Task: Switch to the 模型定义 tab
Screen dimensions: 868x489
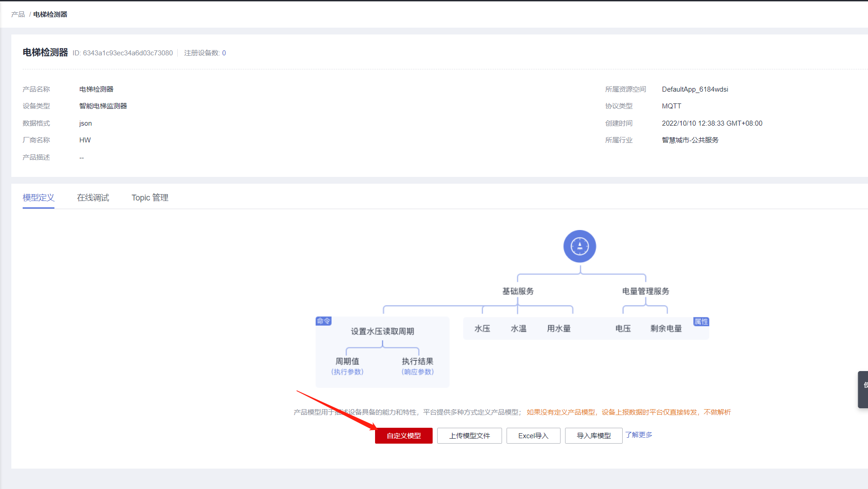Action: pos(39,198)
